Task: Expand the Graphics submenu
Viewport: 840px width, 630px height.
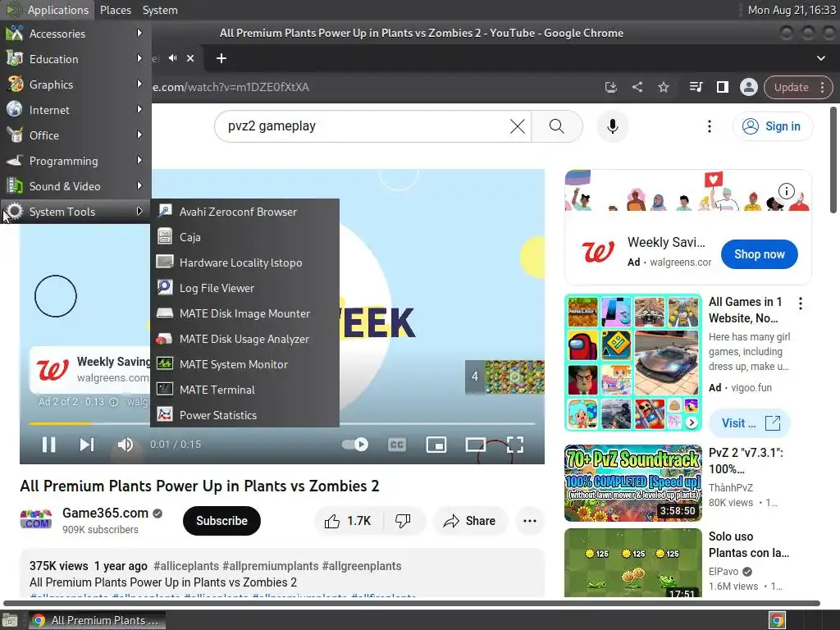Action: point(75,84)
